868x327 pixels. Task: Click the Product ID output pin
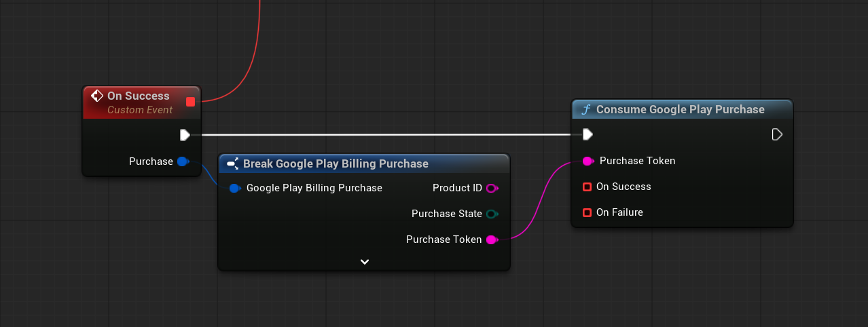tap(492, 188)
